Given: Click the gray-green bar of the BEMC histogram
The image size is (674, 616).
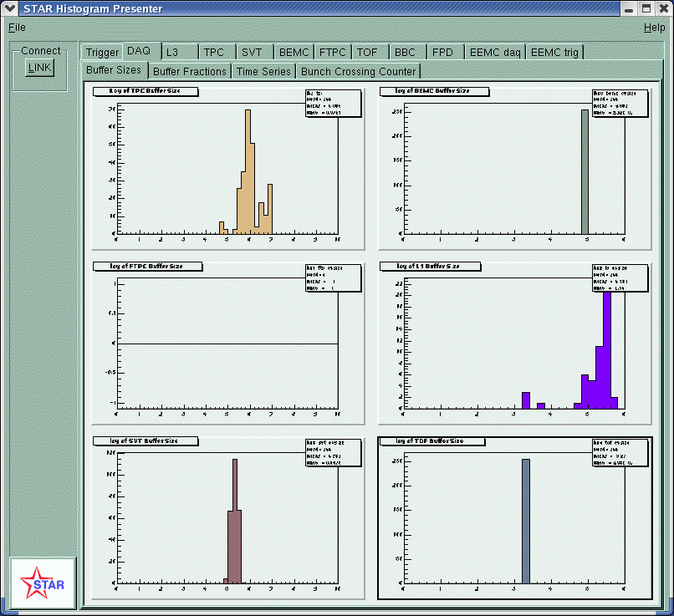Looking at the screenshot, I should click(x=585, y=172).
